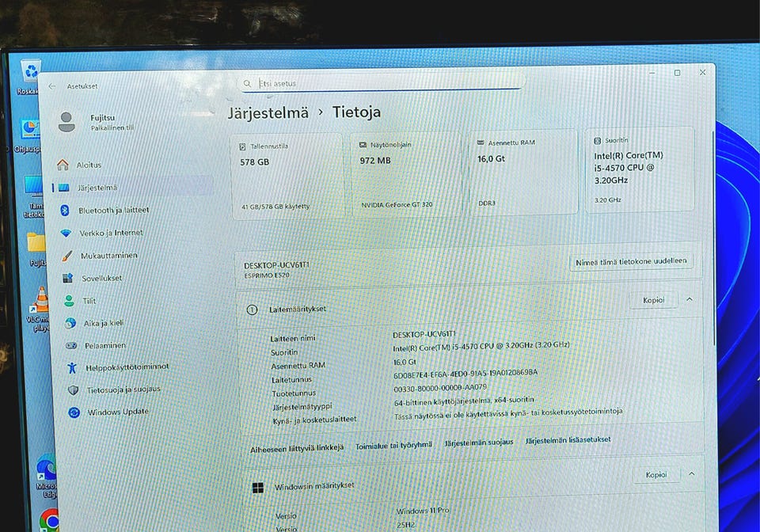The image size is (760, 532).
Task: Click the DESKTOP-UCV61T1 device name value
Action: tap(424, 334)
